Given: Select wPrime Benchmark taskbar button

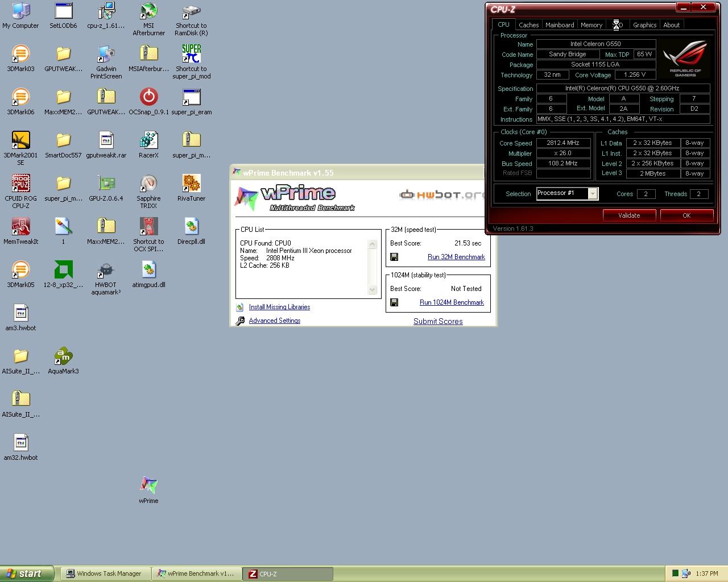Looking at the screenshot, I should 196,573.
